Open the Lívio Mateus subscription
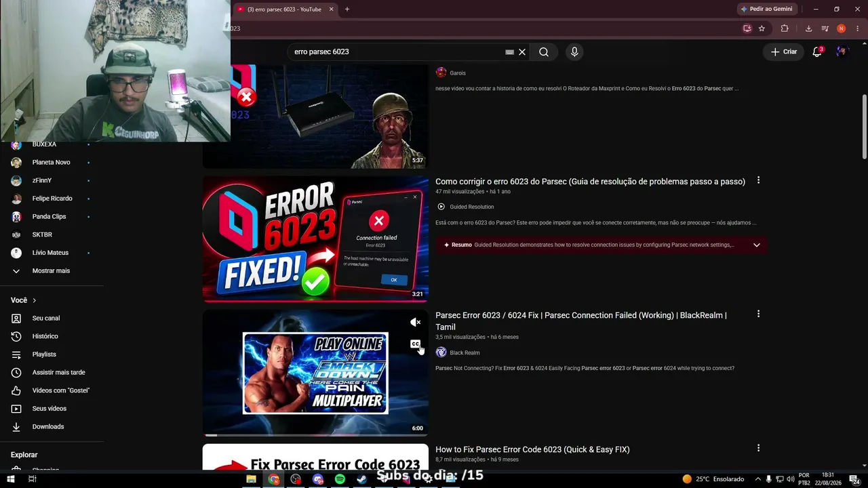Screen dimensions: 868x488 click(x=52, y=253)
